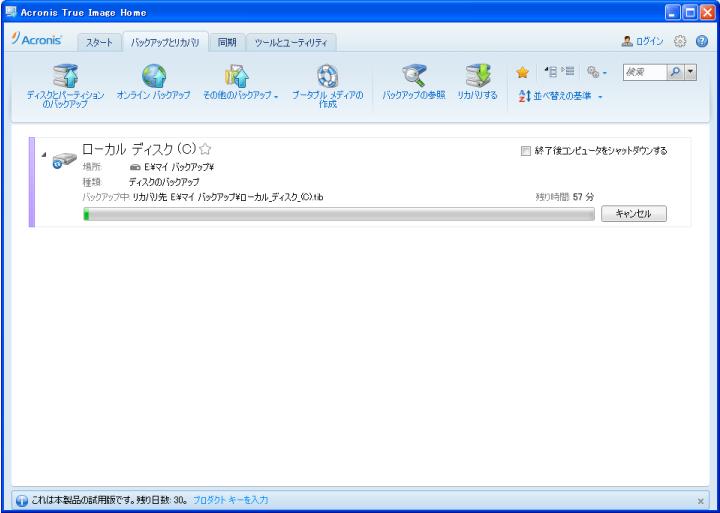The height and width of the screenshot is (513, 720).
Task: Collapse the Local Disk (C) backup entry
Action: [x=44, y=154]
